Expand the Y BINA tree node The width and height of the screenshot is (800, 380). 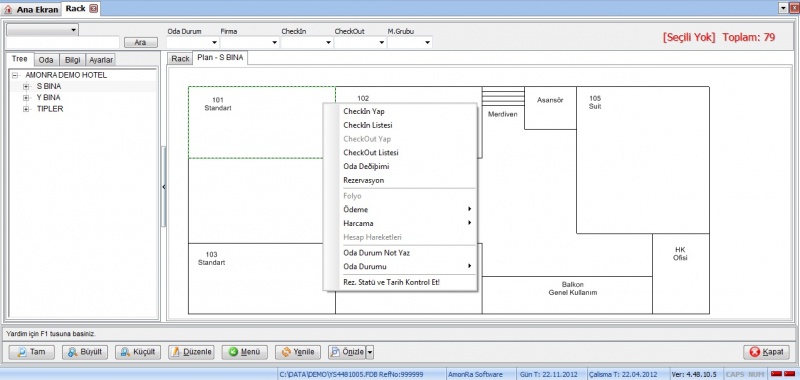pos(26,97)
